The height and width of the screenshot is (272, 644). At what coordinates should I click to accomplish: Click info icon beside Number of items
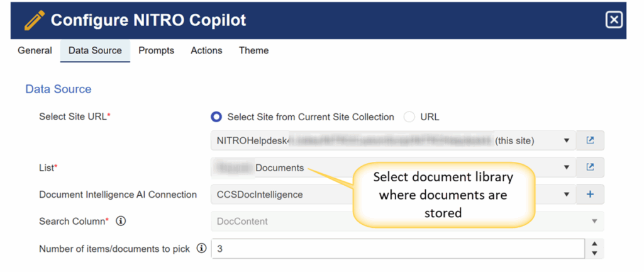pos(201,248)
